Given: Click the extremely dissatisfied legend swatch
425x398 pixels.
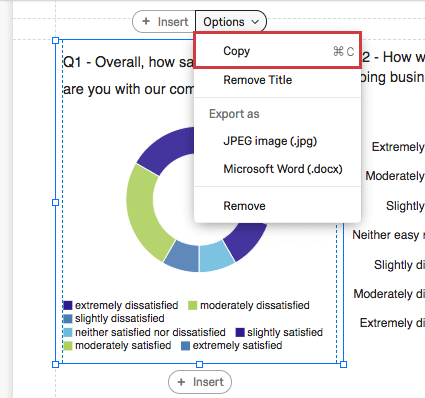Looking at the screenshot, I should pos(68,305).
